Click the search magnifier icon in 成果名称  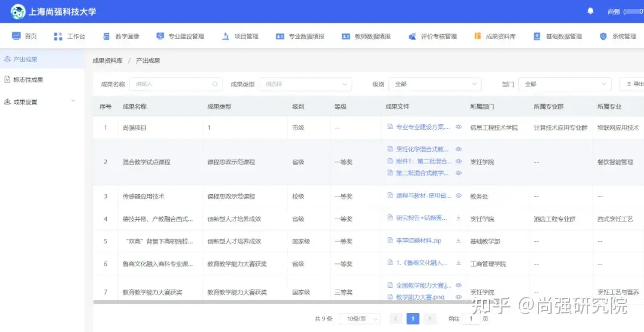point(215,84)
